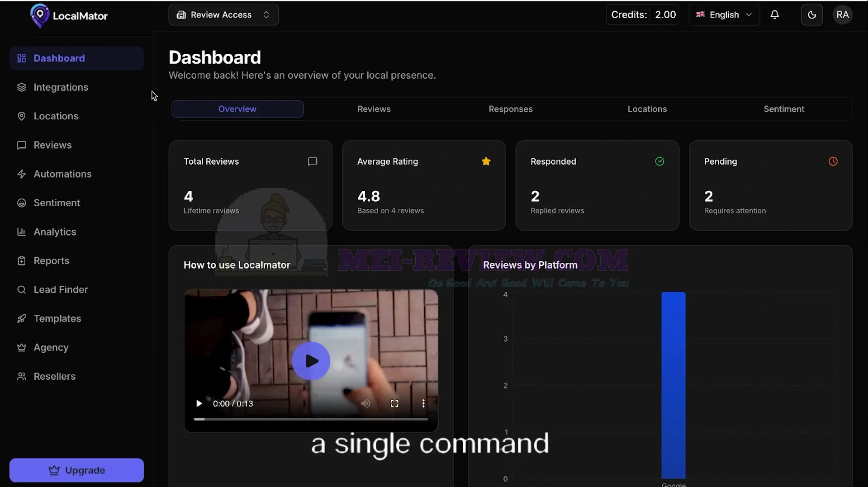Image resolution: width=868 pixels, height=487 pixels.
Task: Click the Responded green check icon
Action: pyautogui.click(x=659, y=161)
